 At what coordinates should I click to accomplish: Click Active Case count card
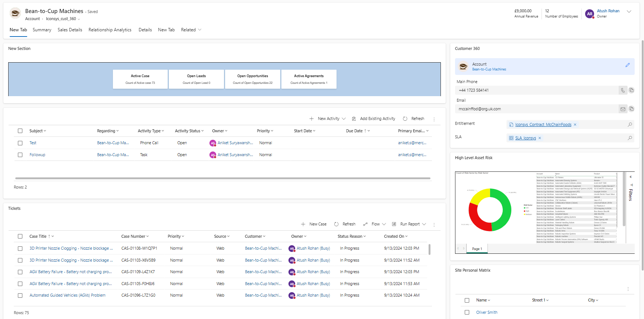pyautogui.click(x=140, y=79)
